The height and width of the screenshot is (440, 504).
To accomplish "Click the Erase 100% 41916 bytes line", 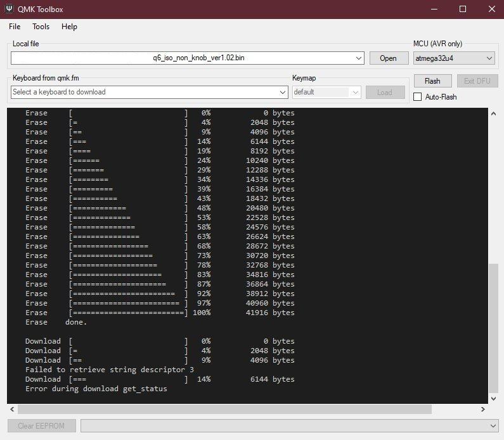I will (x=160, y=313).
